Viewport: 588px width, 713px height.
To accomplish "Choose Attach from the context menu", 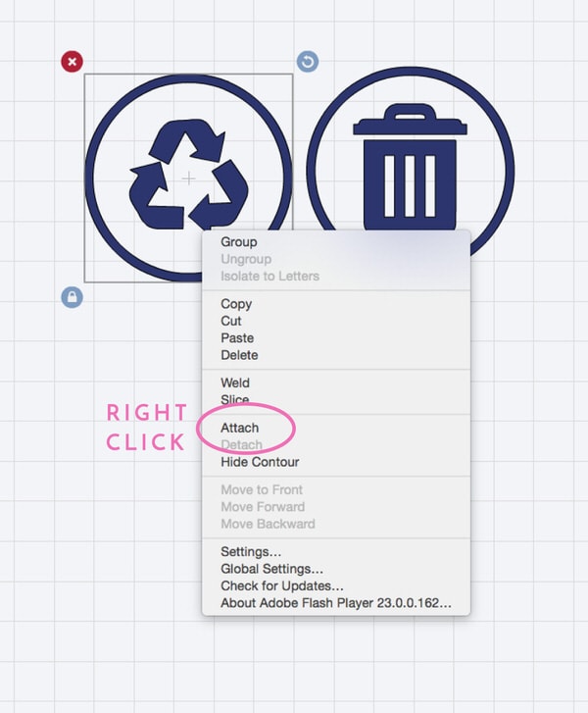I will [240, 429].
